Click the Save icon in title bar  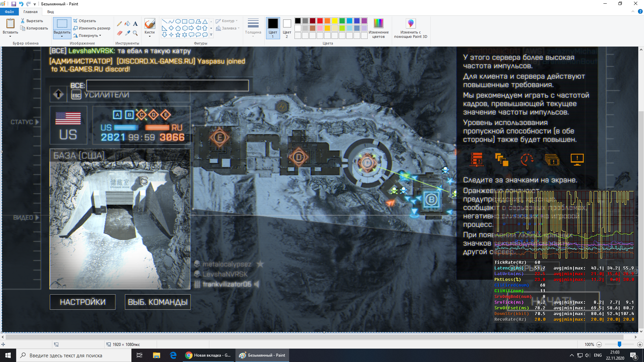[x=14, y=4]
